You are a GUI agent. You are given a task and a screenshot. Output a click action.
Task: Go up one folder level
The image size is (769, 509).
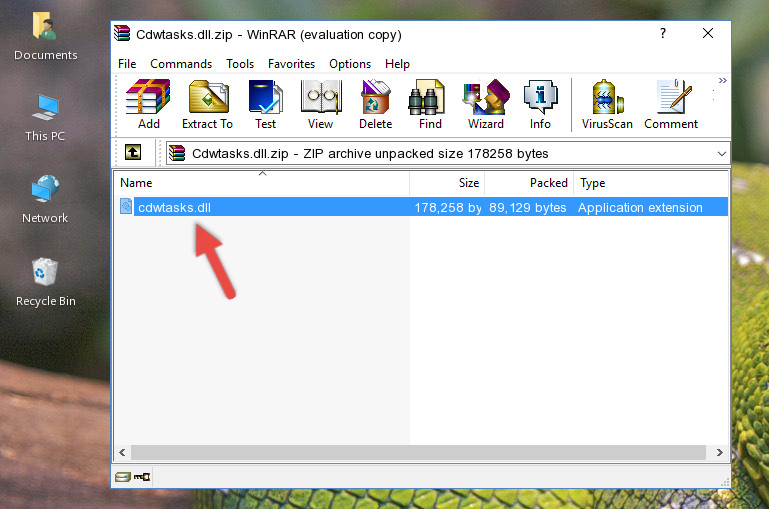133,153
